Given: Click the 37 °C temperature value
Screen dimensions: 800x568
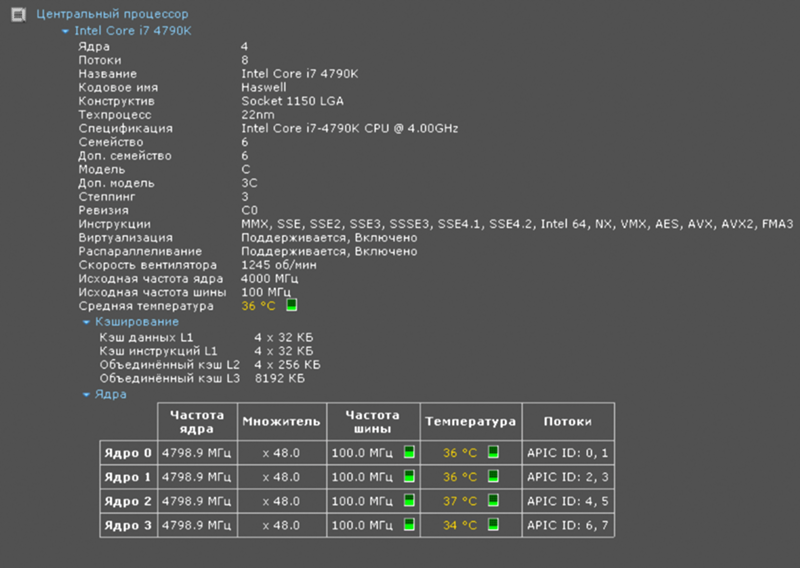Looking at the screenshot, I should pyautogui.click(x=460, y=501).
